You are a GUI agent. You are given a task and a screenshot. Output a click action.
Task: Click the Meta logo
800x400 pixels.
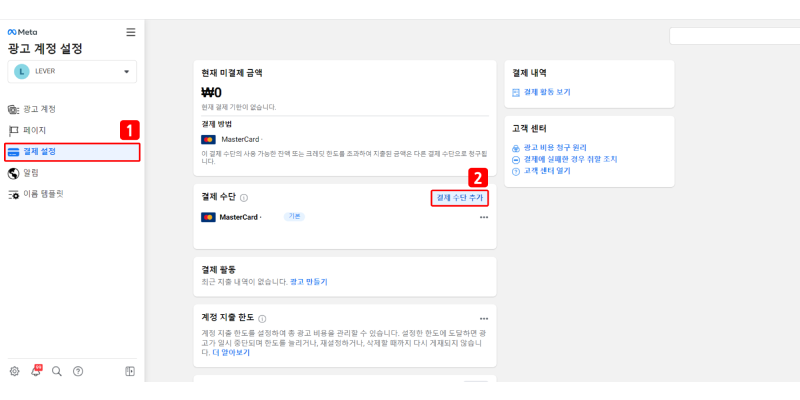pyautogui.click(x=22, y=32)
